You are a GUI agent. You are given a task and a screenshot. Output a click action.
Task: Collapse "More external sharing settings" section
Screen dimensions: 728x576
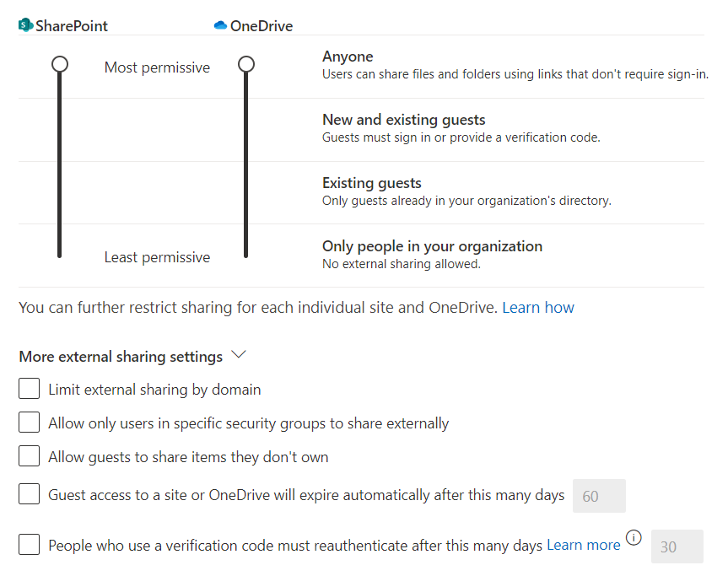click(x=238, y=355)
